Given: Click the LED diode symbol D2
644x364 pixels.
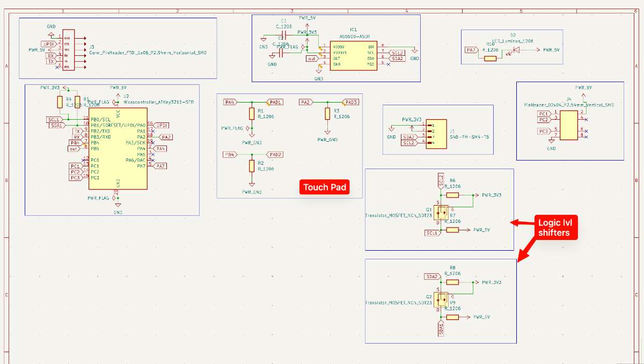Looking at the screenshot, I should coord(516,49).
